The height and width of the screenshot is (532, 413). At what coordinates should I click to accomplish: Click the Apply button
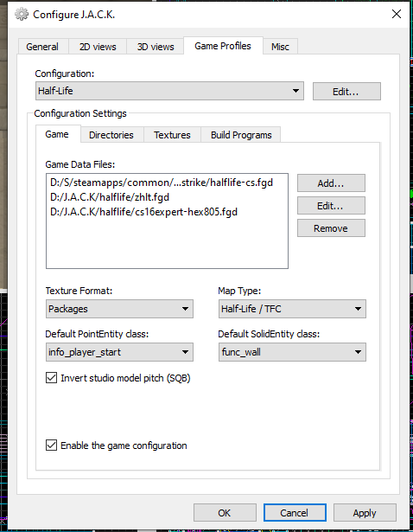(365, 512)
